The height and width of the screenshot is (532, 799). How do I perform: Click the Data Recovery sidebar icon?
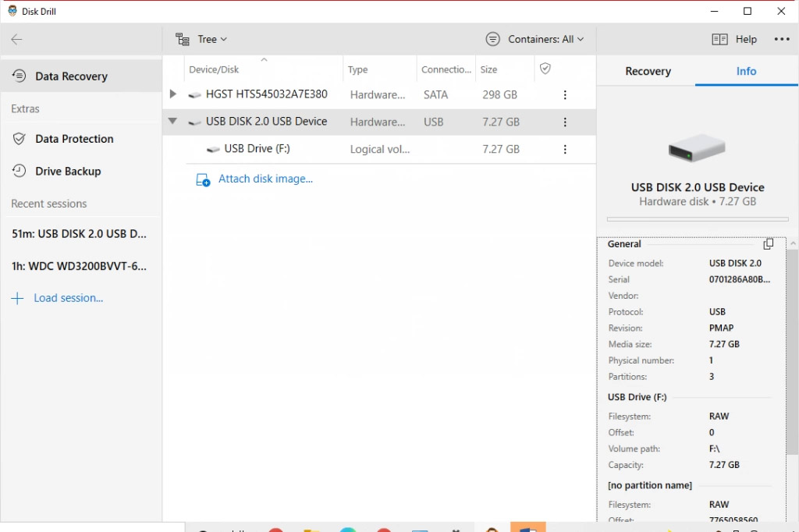(x=19, y=76)
